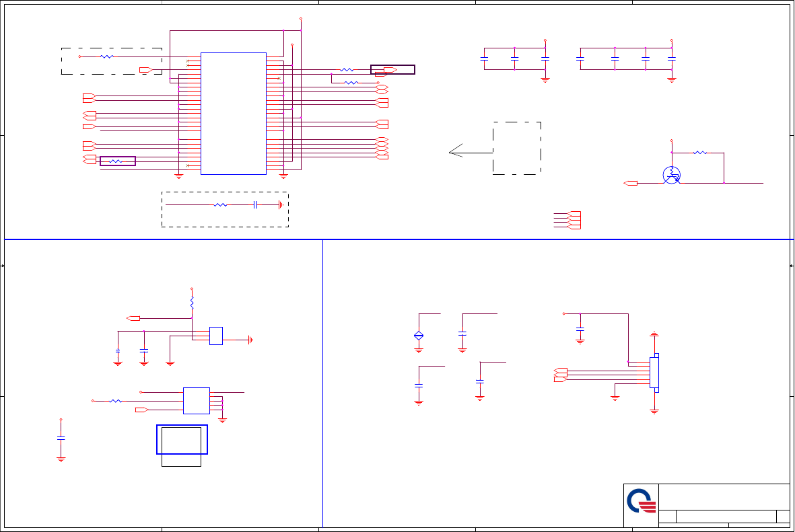Click the empty dashed box beside the arrow
The width and height of the screenshot is (795, 532).
[516, 148]
